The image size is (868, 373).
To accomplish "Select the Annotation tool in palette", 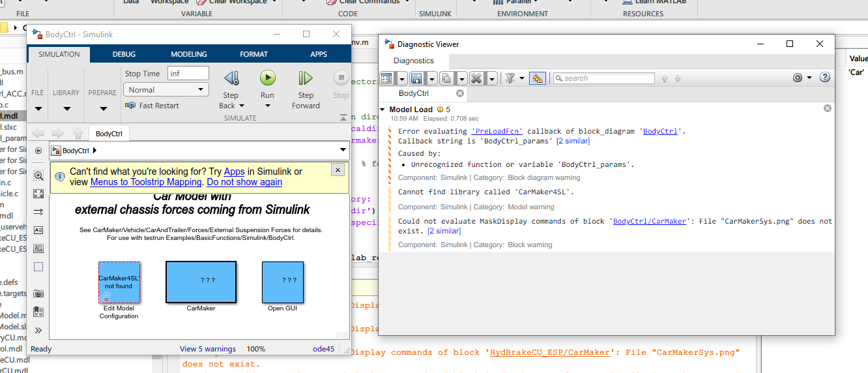I will pyautogui.click(x=38, y=230).
